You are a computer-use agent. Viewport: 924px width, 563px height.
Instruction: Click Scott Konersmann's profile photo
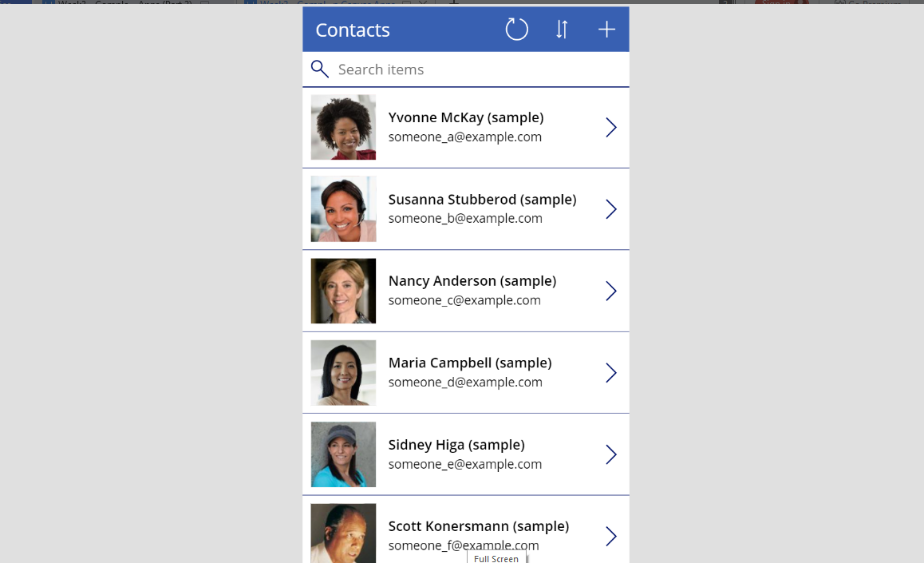pyautogui.click(x=343, y=533)
